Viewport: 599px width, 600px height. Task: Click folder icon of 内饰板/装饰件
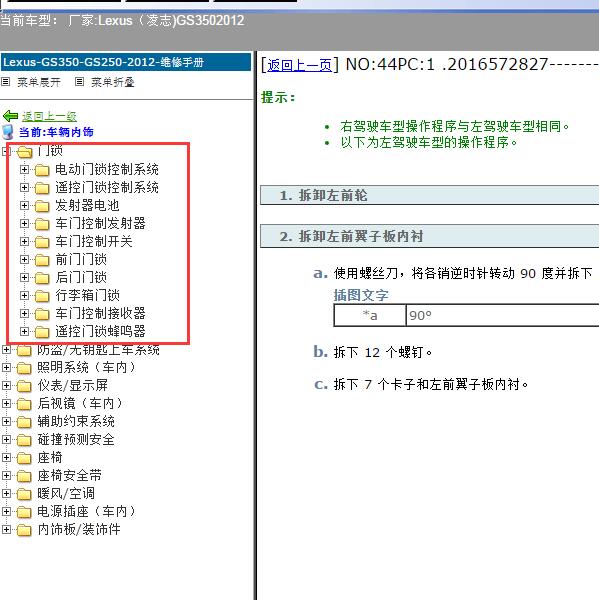[x=24, y=530]
